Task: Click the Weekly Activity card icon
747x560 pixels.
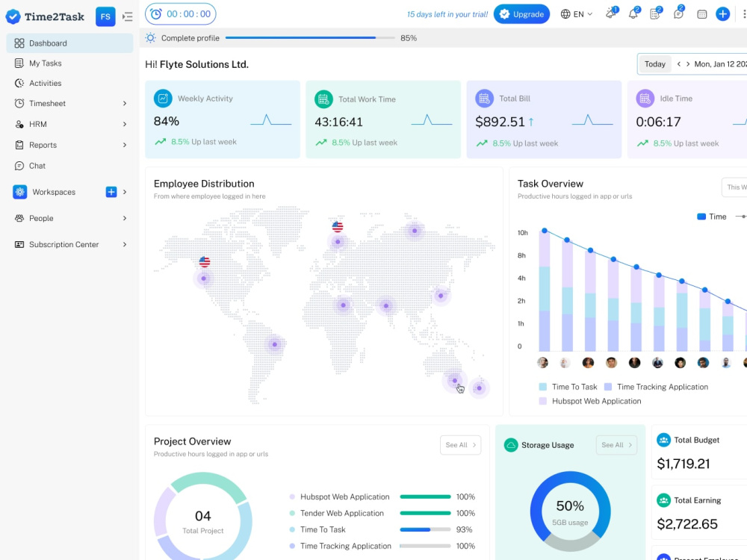Action: click(163, 99)
